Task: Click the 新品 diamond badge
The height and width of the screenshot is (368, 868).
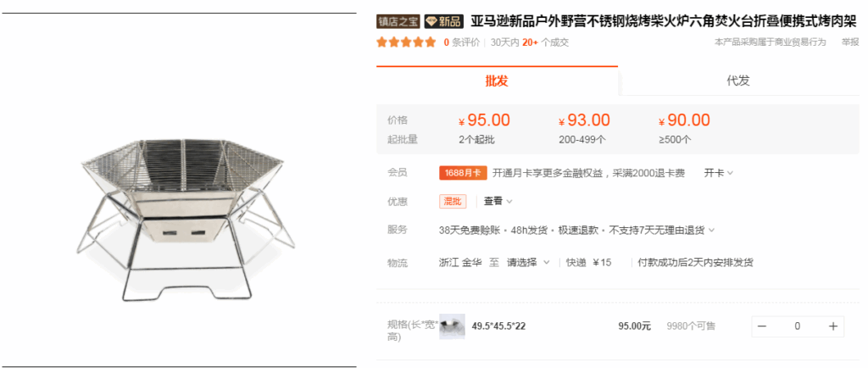Action: coord(443,21)
